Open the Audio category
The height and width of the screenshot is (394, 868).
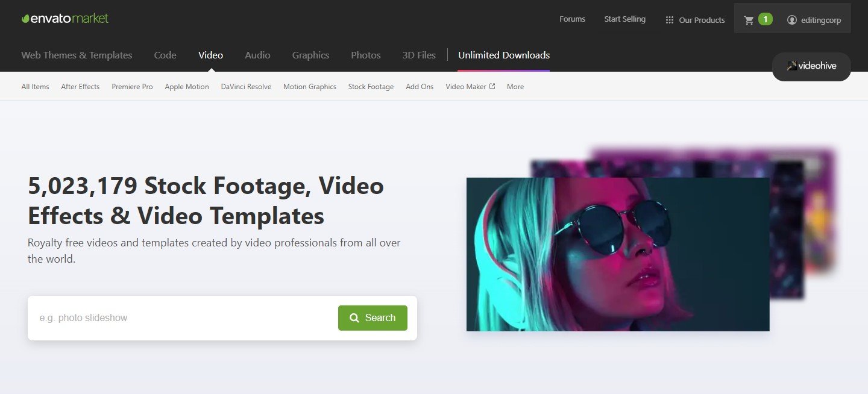[x=257, y=55]
